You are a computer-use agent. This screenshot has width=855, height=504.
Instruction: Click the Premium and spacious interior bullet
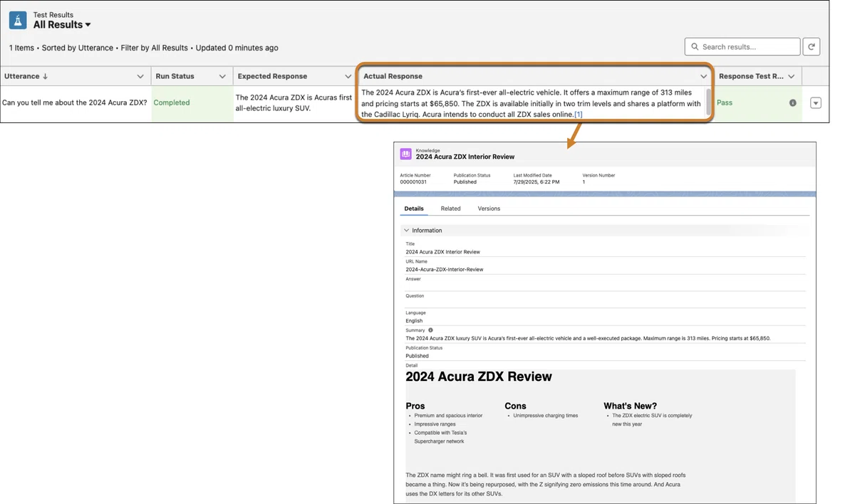click(x=448, y=416)
